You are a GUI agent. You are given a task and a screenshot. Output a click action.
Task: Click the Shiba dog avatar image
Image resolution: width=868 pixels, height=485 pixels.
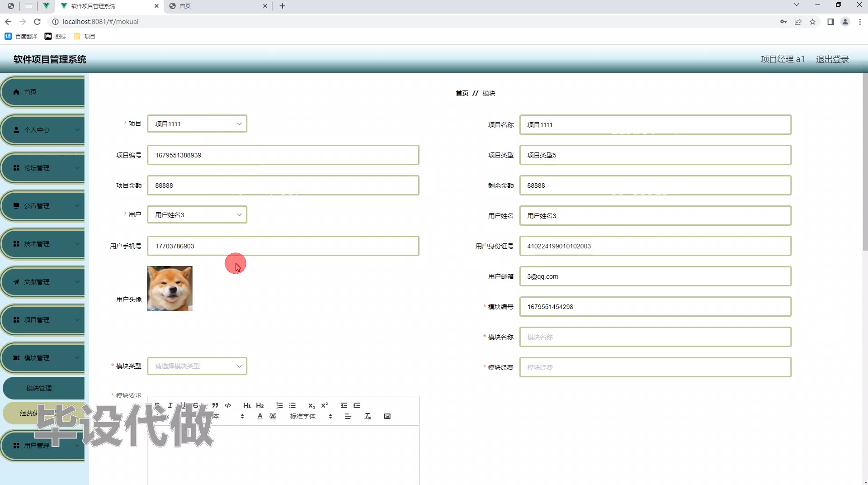170,289
